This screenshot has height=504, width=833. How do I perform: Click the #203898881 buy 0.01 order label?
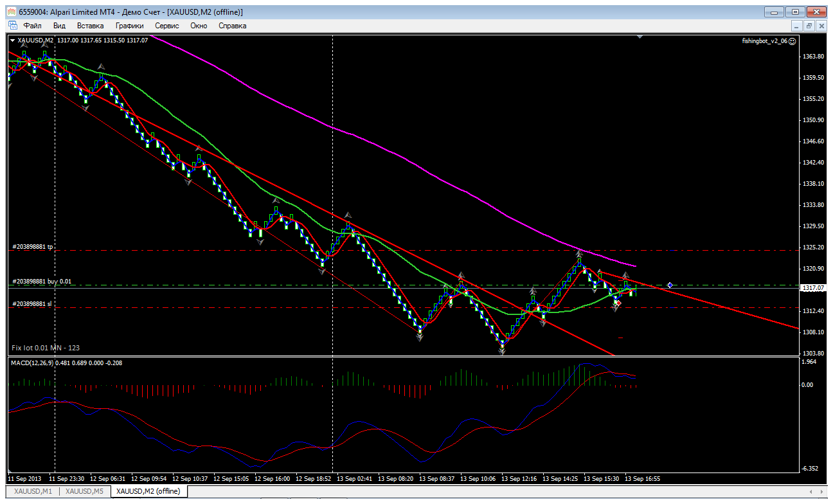click(x=42, y=282)
